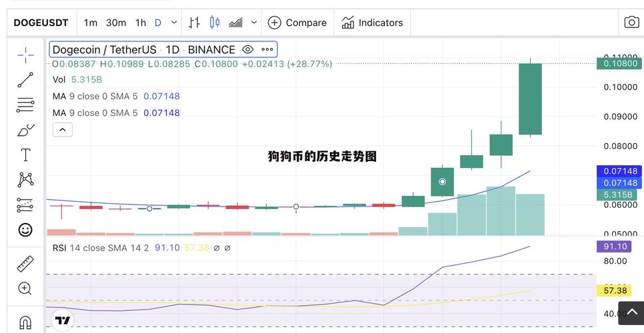The width and height of the screenshot is (644, 333).
Task: Select the trend line drawing tool
Action: coord(25,80)
